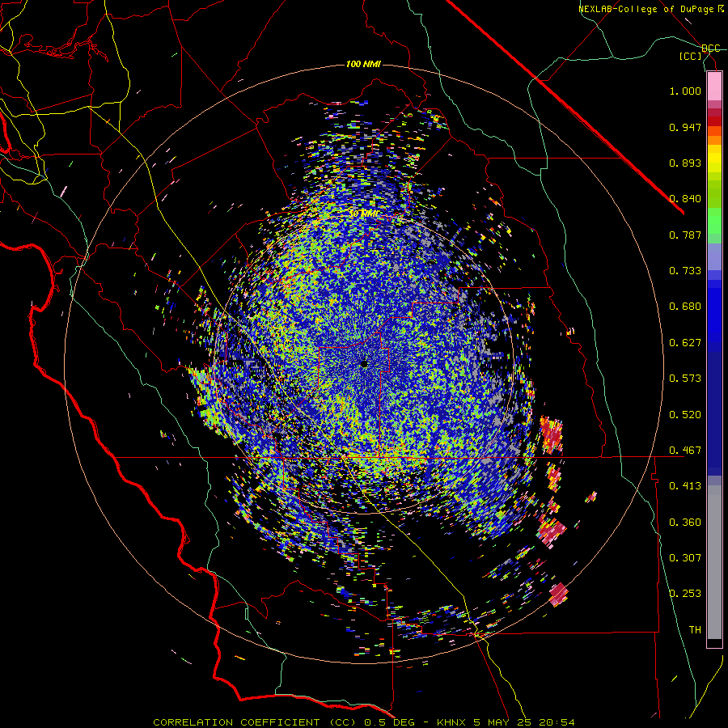Screen dimensions: 728x728
Task: Select the 0.627 legend value
Action: (685, 343)
